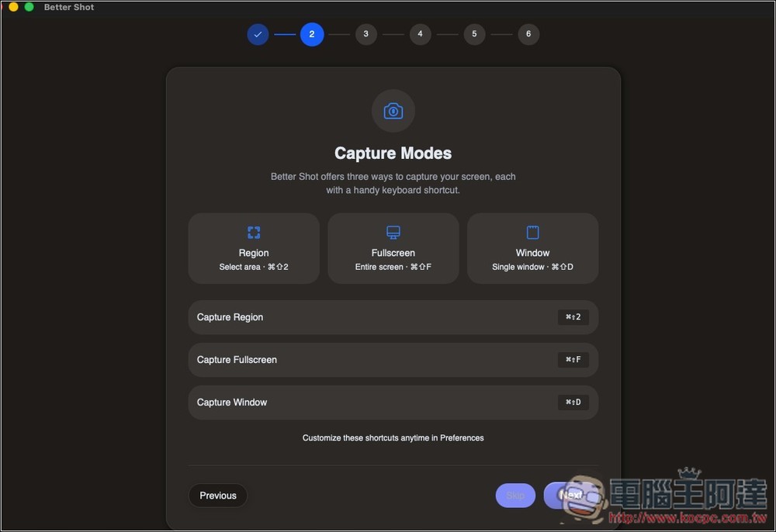Screen dimensions: 776x532
Task: Select the Region capture icon
Action: [254, 233]
